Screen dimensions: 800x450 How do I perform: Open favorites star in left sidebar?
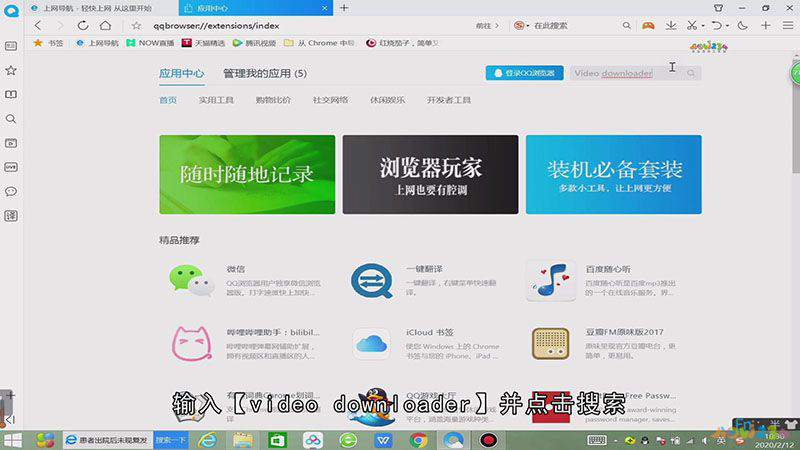coord(11,70)
